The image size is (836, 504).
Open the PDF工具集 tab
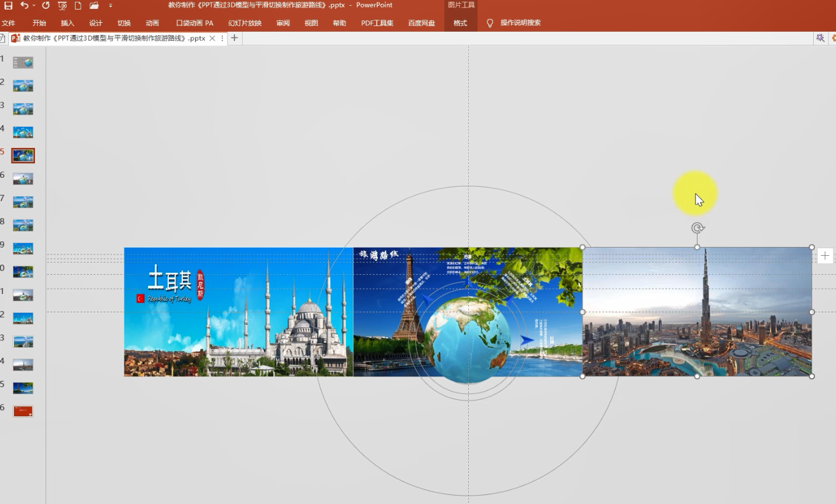[377, 23]
